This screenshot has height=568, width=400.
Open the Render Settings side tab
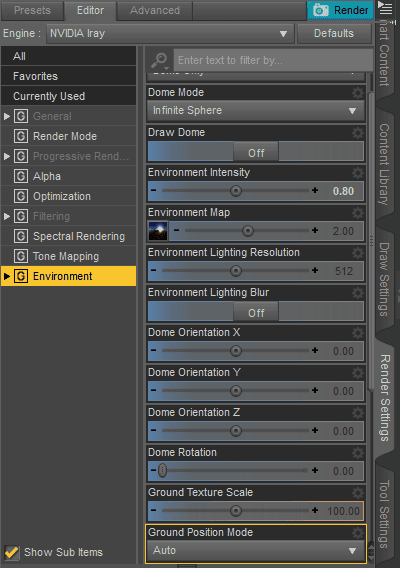click(x=384, y=398)
